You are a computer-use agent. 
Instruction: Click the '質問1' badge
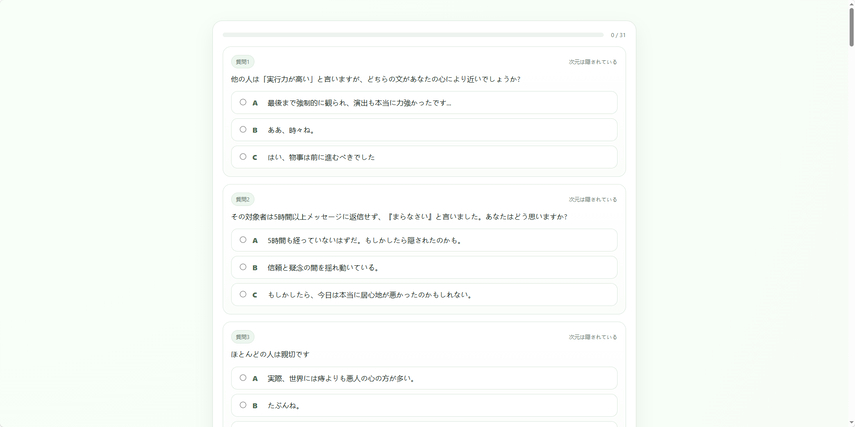[243, 62]
